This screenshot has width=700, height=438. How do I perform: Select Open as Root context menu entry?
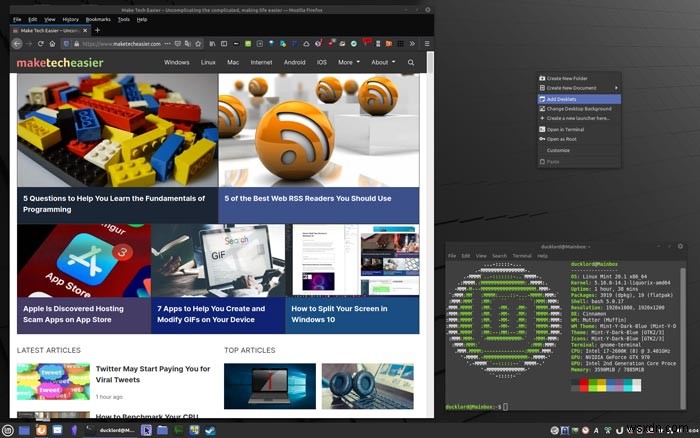(x=579, y=139)
